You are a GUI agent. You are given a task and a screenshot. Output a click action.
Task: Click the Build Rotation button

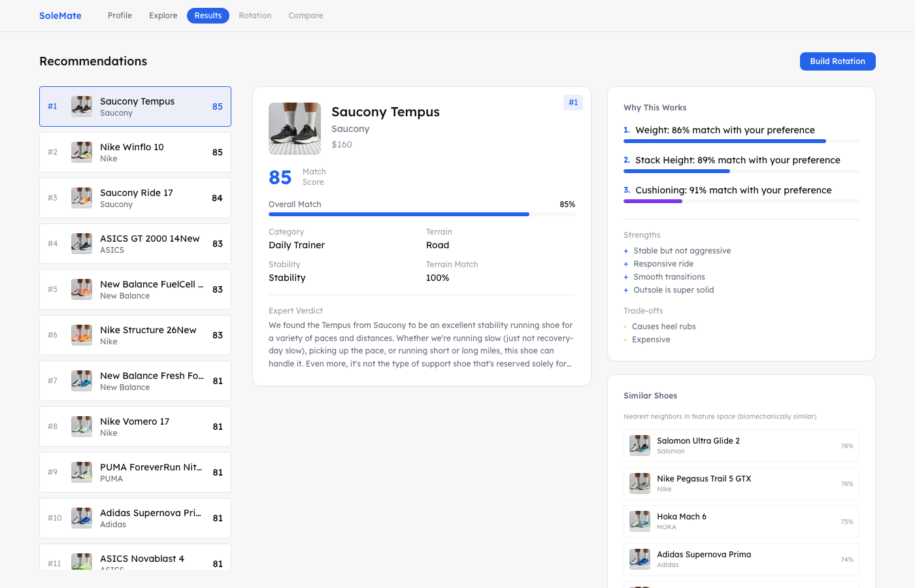(x=837, y=61)
